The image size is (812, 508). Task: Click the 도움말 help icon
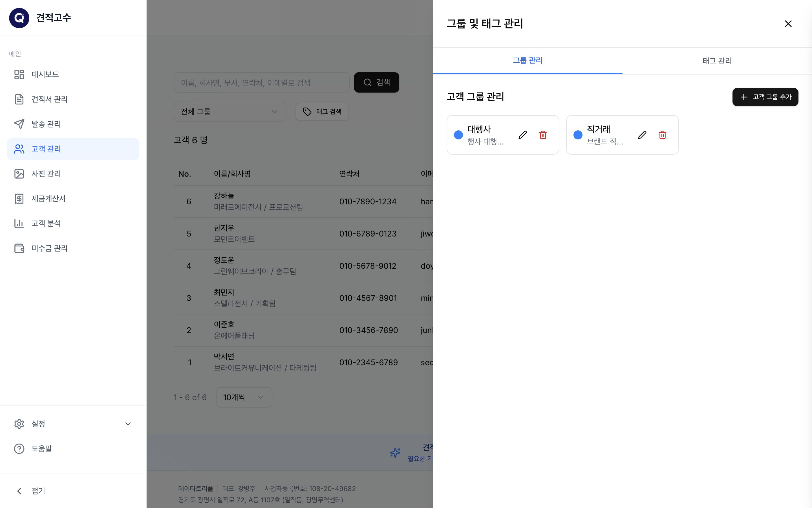click(x=19, y=448)
